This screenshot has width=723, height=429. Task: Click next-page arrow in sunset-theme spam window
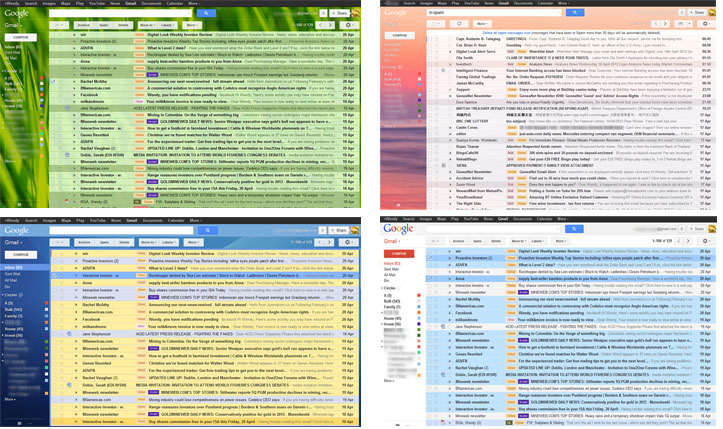point(665,24)
